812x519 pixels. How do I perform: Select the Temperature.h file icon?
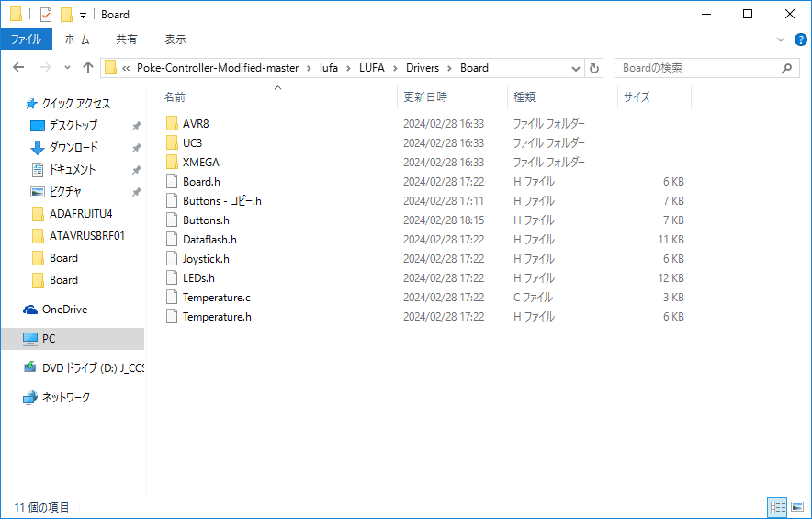172,317
